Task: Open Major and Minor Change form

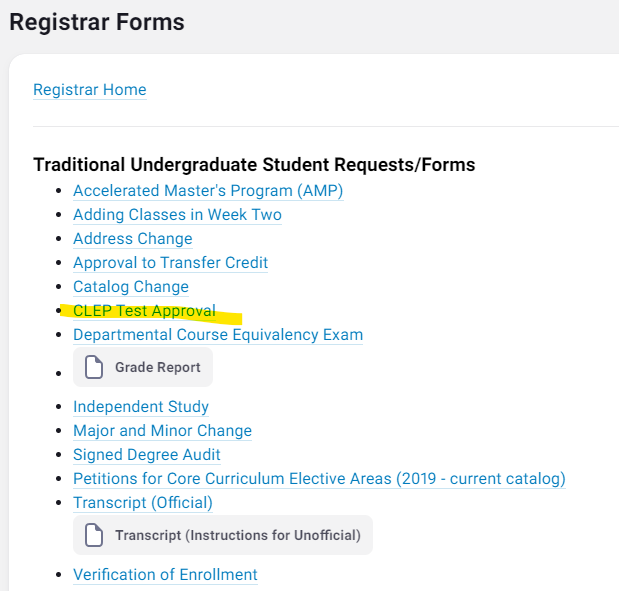Action: (x=162, y=431)
